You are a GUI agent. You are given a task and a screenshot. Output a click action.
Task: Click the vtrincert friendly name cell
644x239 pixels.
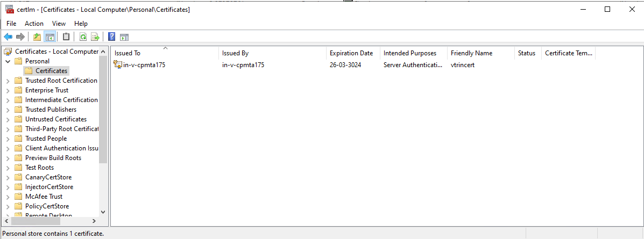click(463, 65)
